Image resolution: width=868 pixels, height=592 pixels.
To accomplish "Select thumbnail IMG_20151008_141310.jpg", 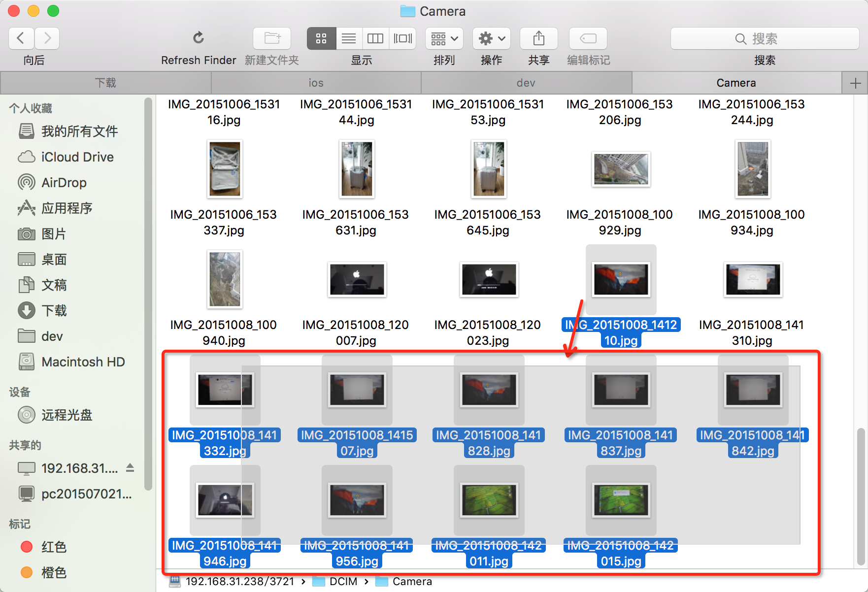I will (753, 279).
